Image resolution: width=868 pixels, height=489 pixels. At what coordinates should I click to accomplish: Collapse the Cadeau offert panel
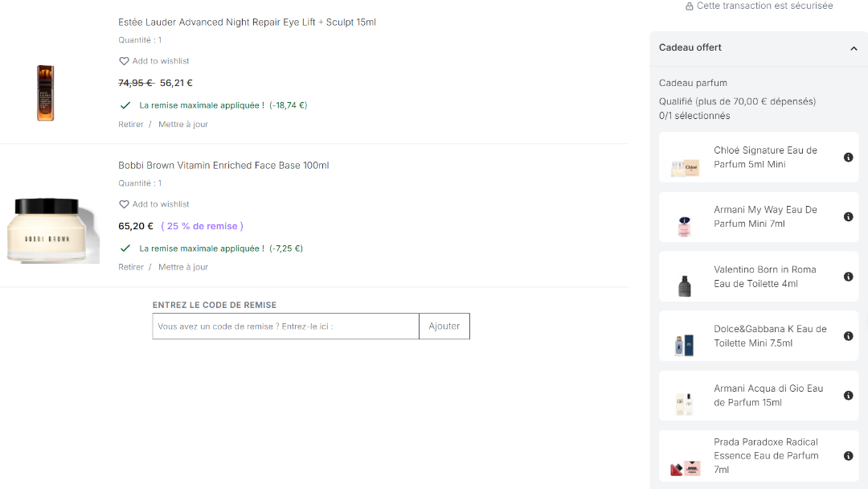(854, 48)
